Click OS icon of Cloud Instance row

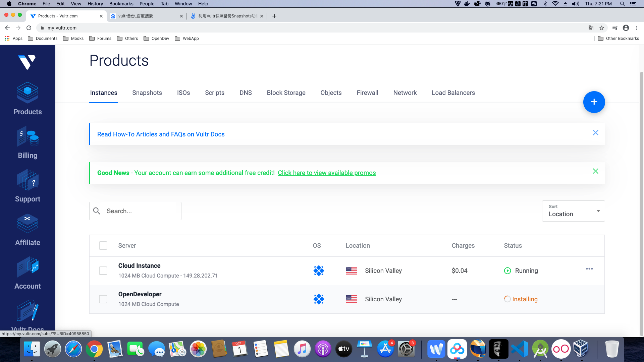[x=319, y=270]
